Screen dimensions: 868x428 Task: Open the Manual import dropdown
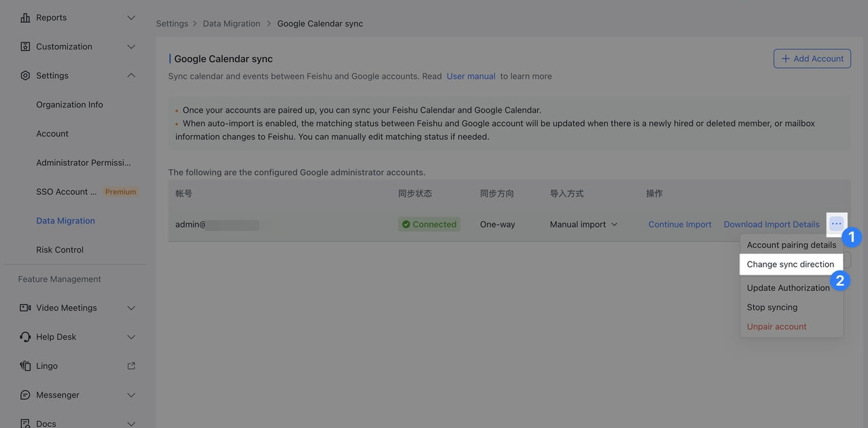pos(583,224)
